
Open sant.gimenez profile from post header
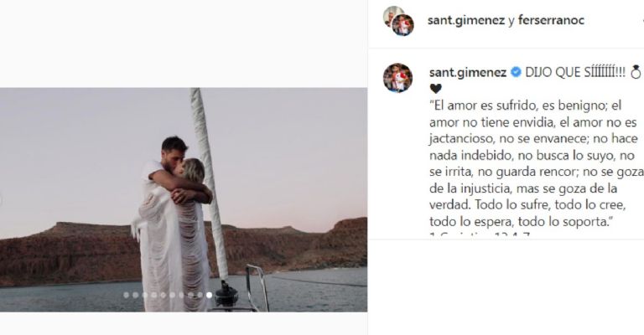465,20
